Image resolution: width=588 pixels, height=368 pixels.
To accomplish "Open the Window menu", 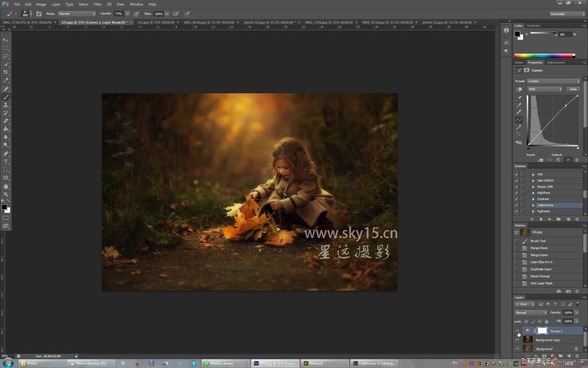I will [136, 4].
